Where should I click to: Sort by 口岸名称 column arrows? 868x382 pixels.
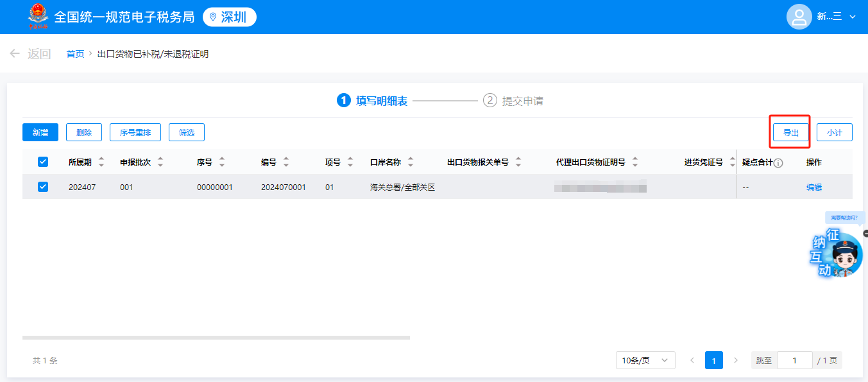point(411,162)
